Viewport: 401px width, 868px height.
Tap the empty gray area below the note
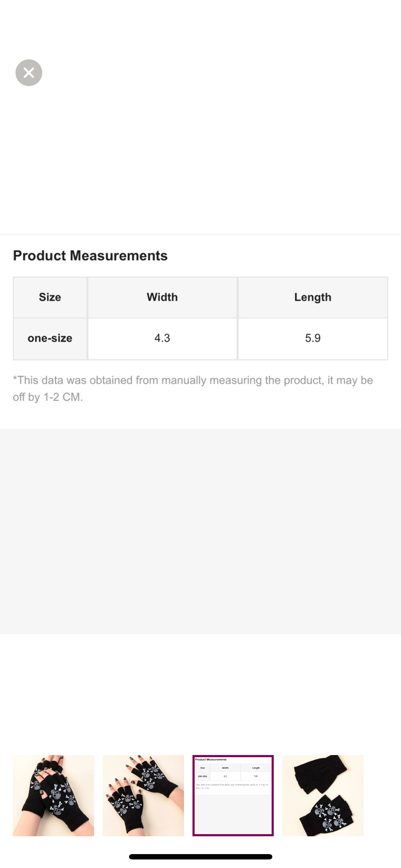pyautogui.click(x=200, y=531)
